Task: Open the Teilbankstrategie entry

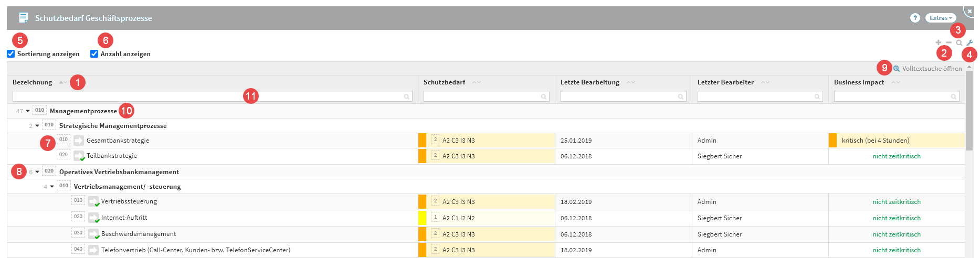Action: point(111,156)
